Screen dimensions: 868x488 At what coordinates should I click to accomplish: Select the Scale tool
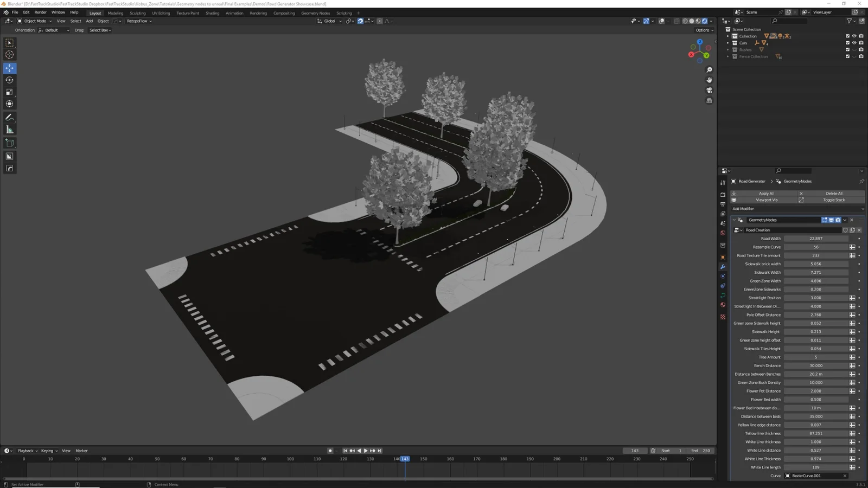[9, 92]
